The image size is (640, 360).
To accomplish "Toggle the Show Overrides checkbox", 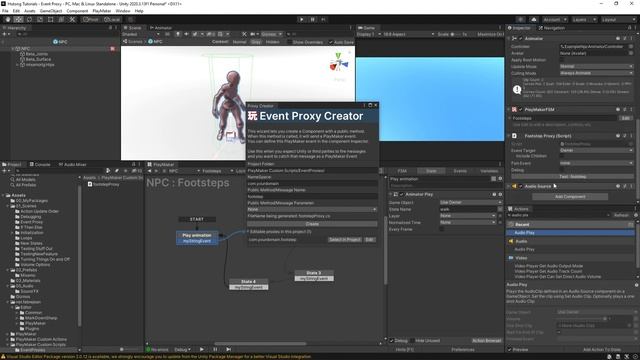I will (x=290, y=42).
